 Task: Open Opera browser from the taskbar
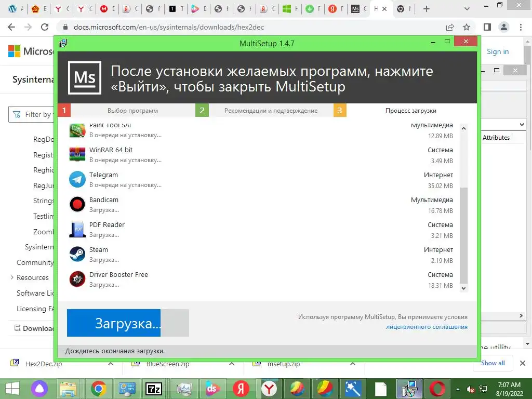click(x=437, y=389)
